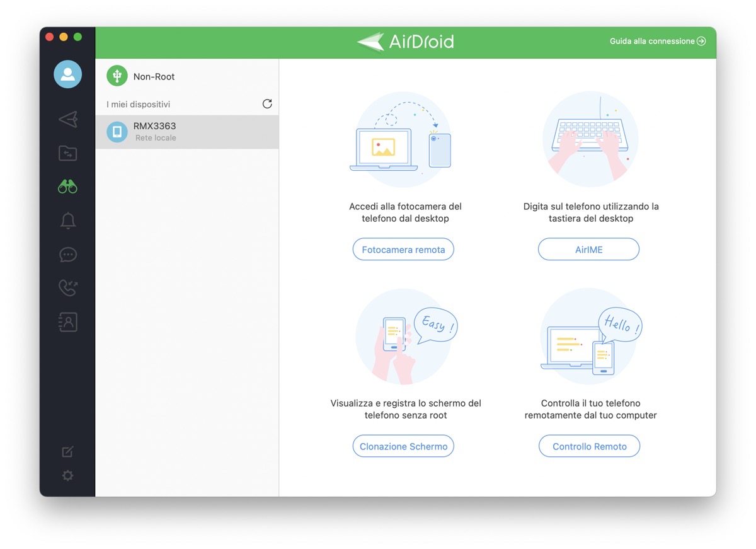
Task: Select the AirDroid file transfer paper-plane icon
Action: (x=67, y=119)
